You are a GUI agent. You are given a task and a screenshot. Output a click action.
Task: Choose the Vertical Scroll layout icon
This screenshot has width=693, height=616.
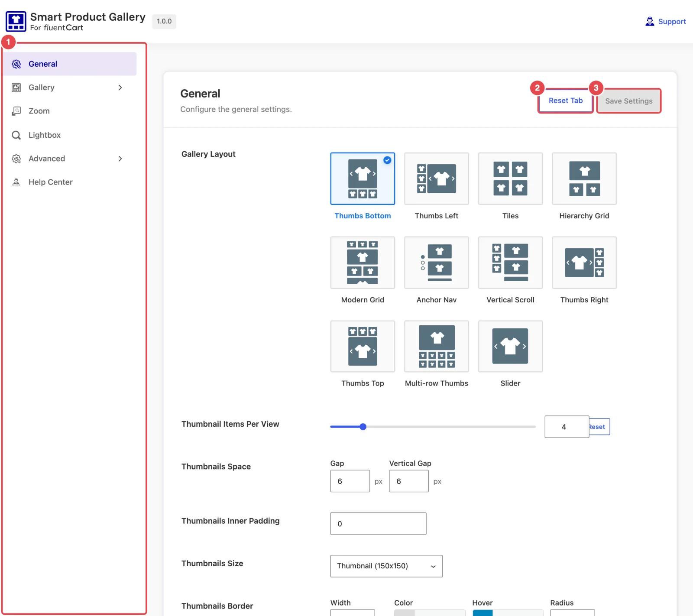510,263
